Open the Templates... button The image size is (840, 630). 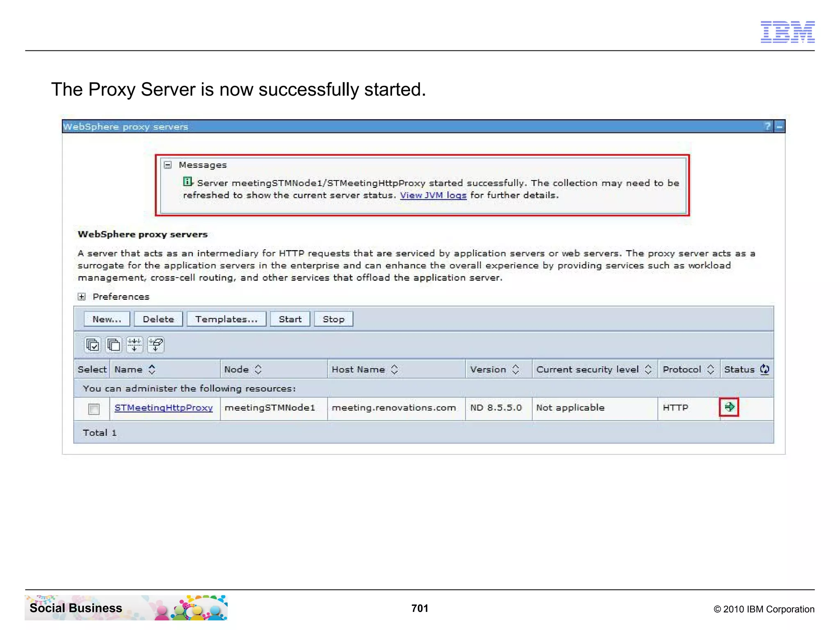[226, 319]
